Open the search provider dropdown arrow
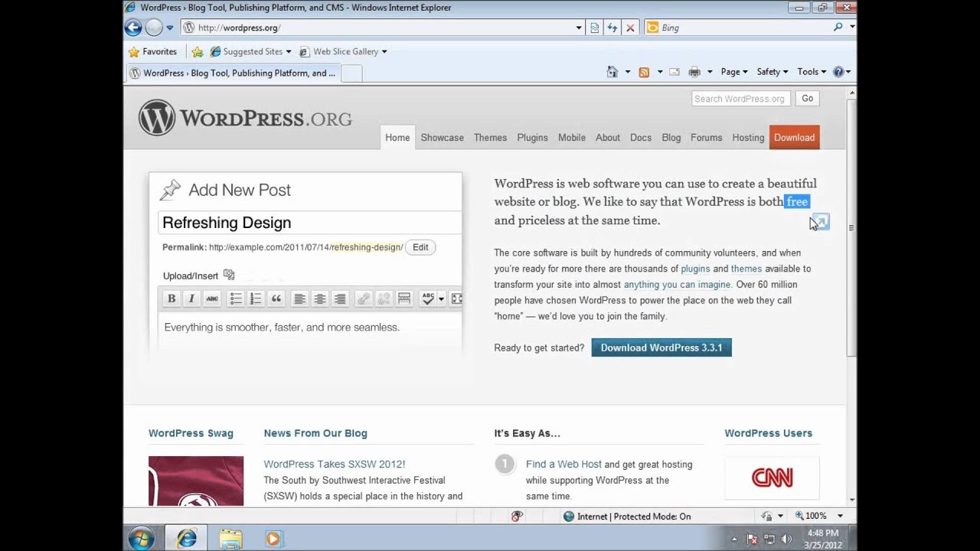Screen dimensions: 980x551 click(852, 28)
